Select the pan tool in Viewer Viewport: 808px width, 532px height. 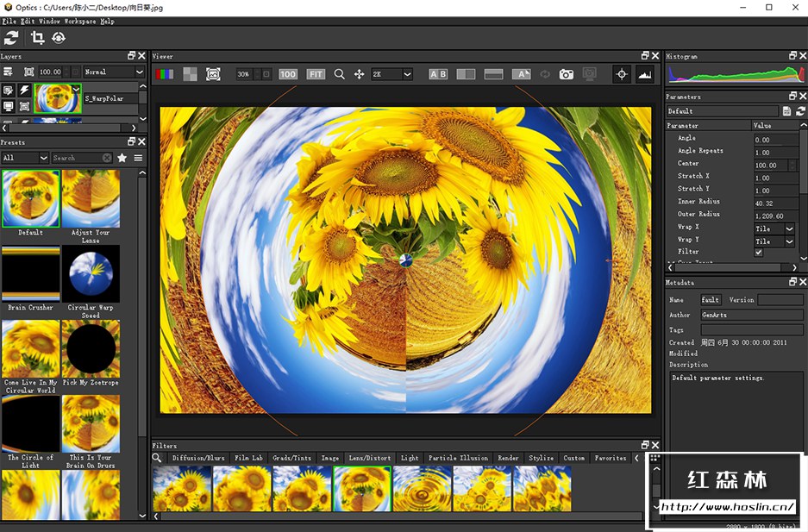click(x=359, y=74)
